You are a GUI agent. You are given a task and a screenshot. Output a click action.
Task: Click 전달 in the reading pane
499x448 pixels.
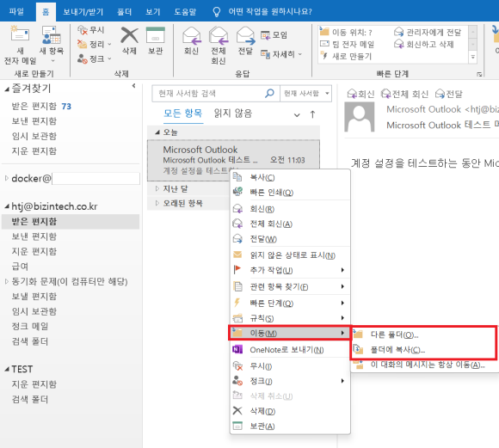coord(449,94)
